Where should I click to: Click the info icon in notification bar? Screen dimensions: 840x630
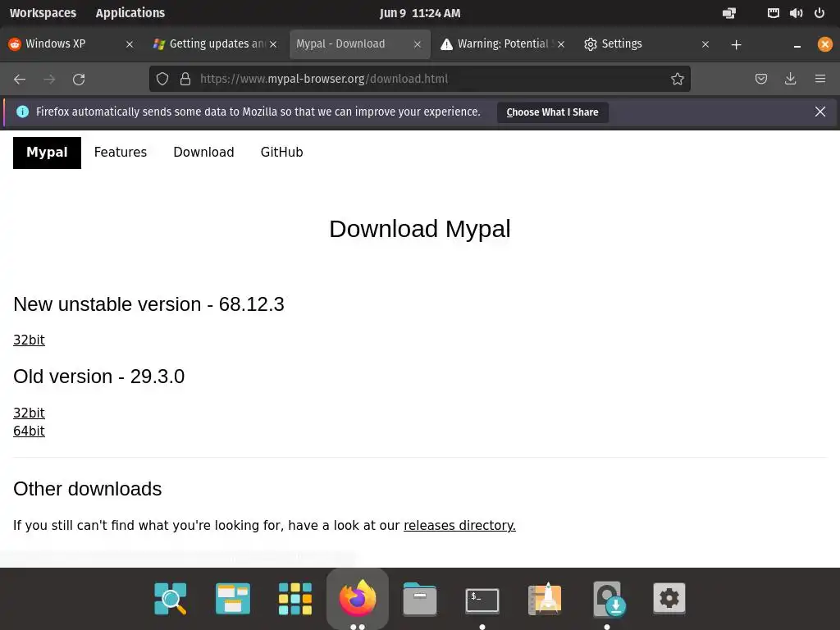point(22,112)
